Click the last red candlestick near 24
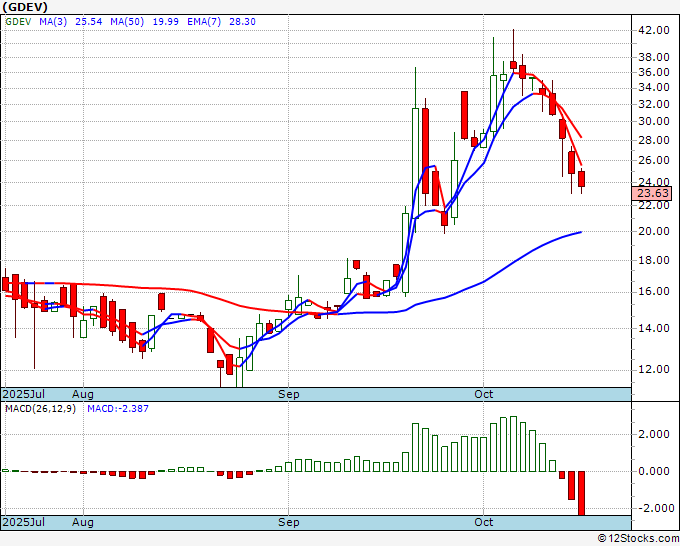This screenshot has width=680, height=546. 582,179
